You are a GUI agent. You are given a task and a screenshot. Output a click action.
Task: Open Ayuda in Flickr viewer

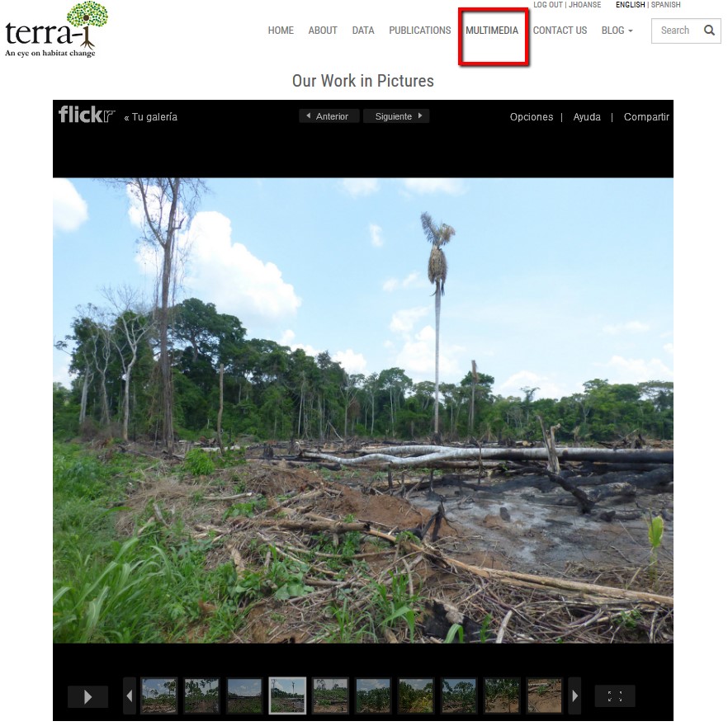coord(586,117)
